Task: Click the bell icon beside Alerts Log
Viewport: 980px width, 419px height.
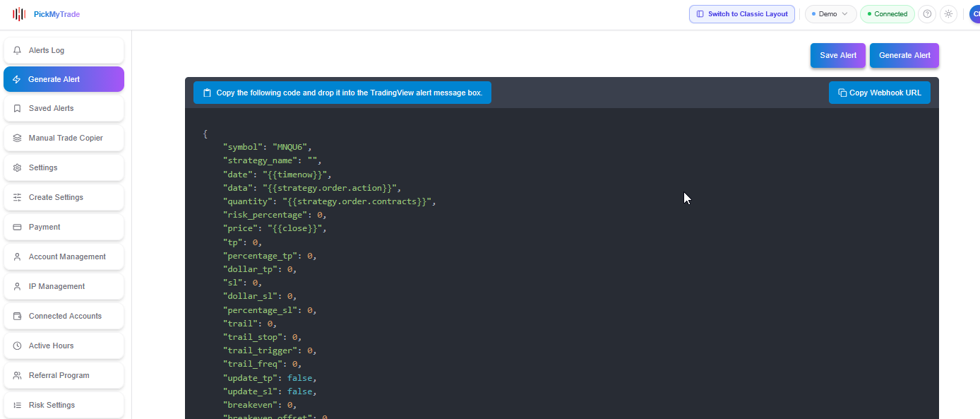Action: point(17,50)
